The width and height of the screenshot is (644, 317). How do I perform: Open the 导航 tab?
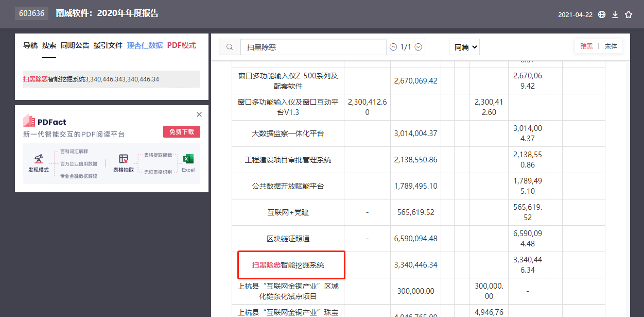pyautogui.click(x=30, y=45)
